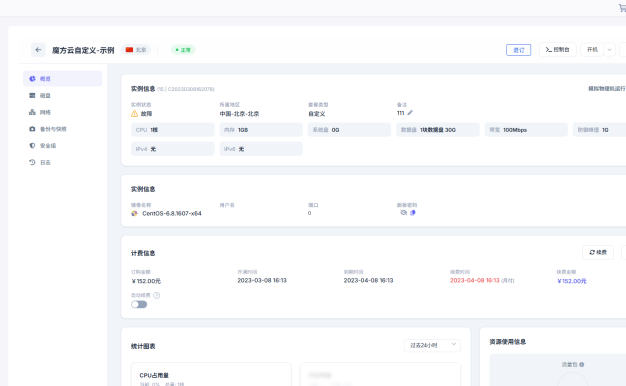Click the 数据盘 30G spec field
Viewport: 626px width, 386px height.
tap(438, 130)
